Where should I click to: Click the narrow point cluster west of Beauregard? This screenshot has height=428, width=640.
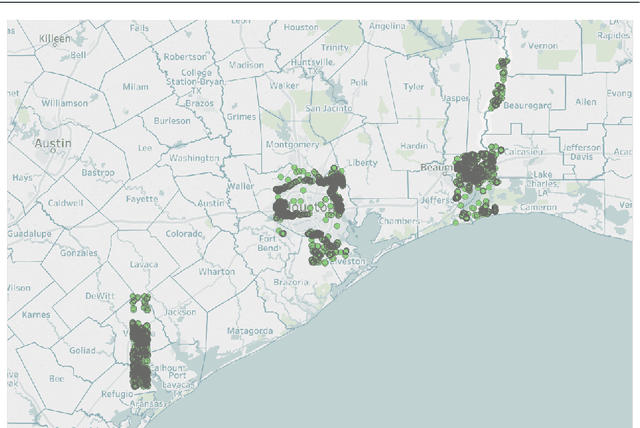499,86
